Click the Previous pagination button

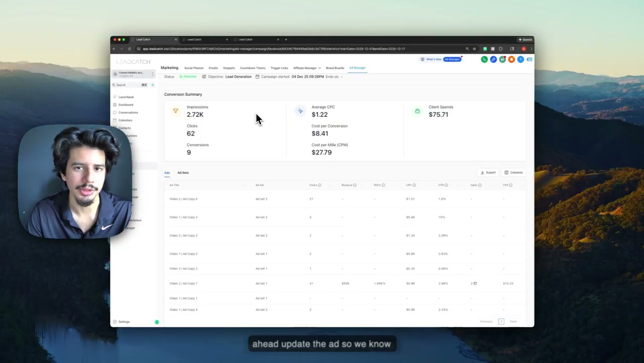coord(486,322)
